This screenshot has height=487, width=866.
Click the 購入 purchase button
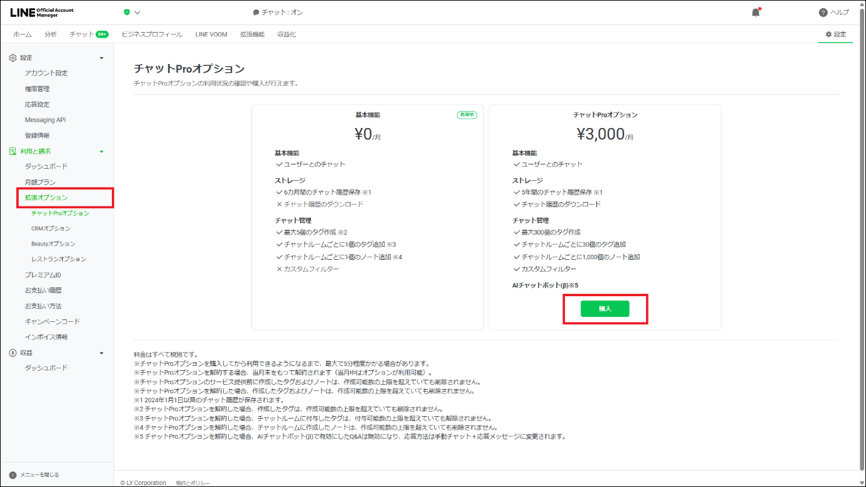[x=605, y=309]
